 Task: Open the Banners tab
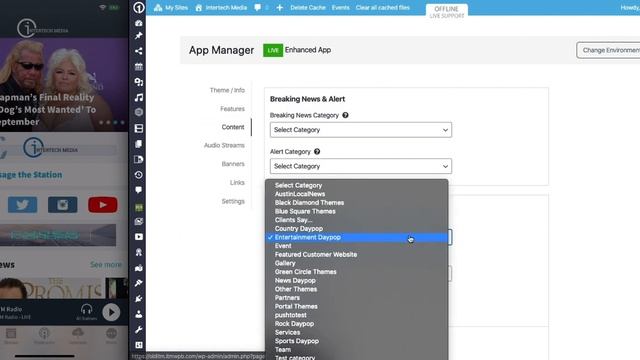pos(233,164)
